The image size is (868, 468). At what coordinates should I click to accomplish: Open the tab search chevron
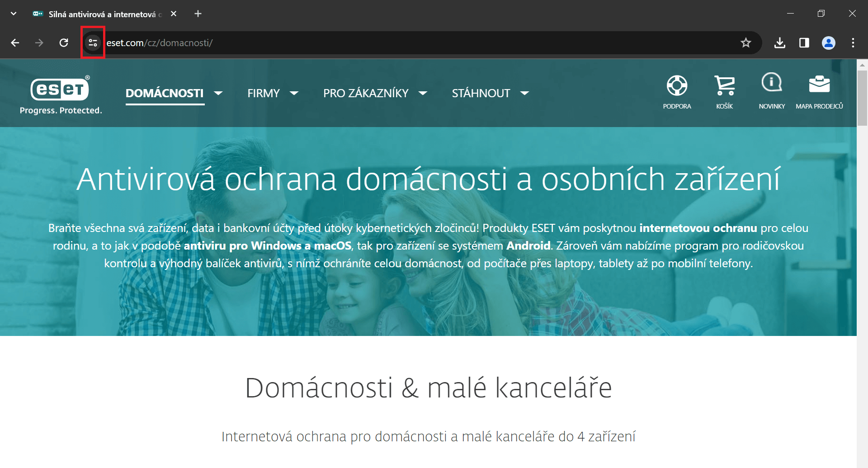tap(14, 14)
